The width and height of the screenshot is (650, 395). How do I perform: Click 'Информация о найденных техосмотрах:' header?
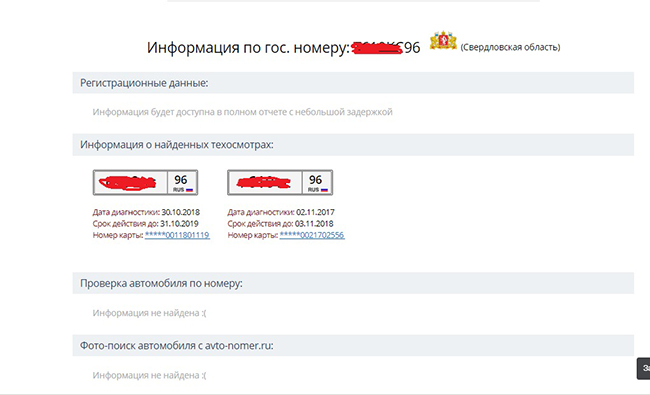point(353,145)
